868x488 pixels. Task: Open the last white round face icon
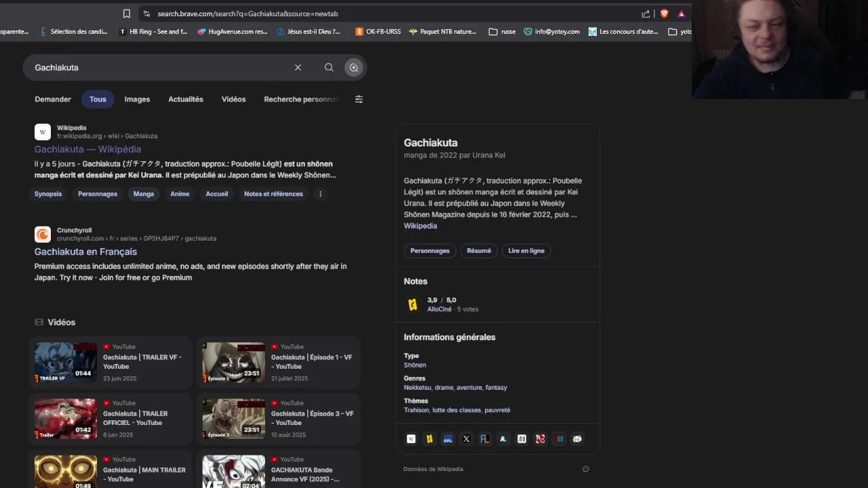click(x=577, y=439)
